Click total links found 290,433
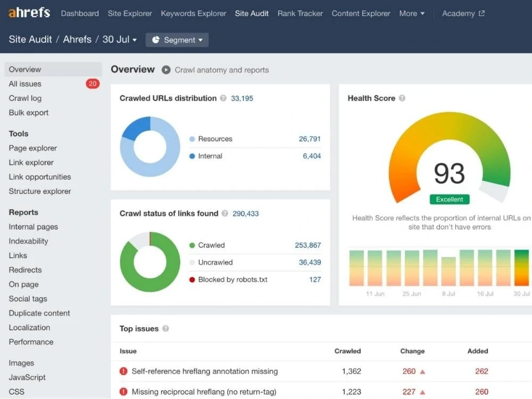Screen dimensions: 532x399 pos(246,214)
